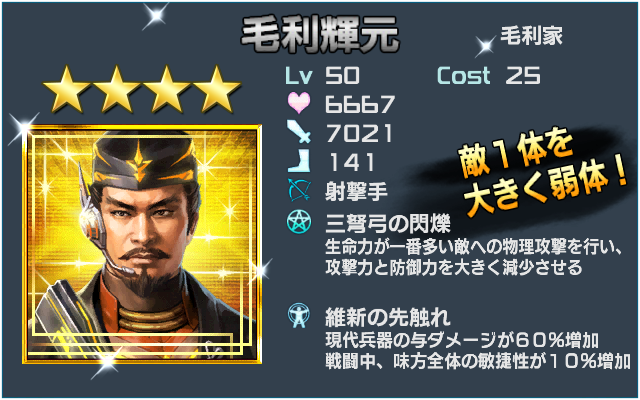This screenshot has width=640, height=400.
Task: Click the second gold star
Action: pyautogui.click(x=117, y=90)
